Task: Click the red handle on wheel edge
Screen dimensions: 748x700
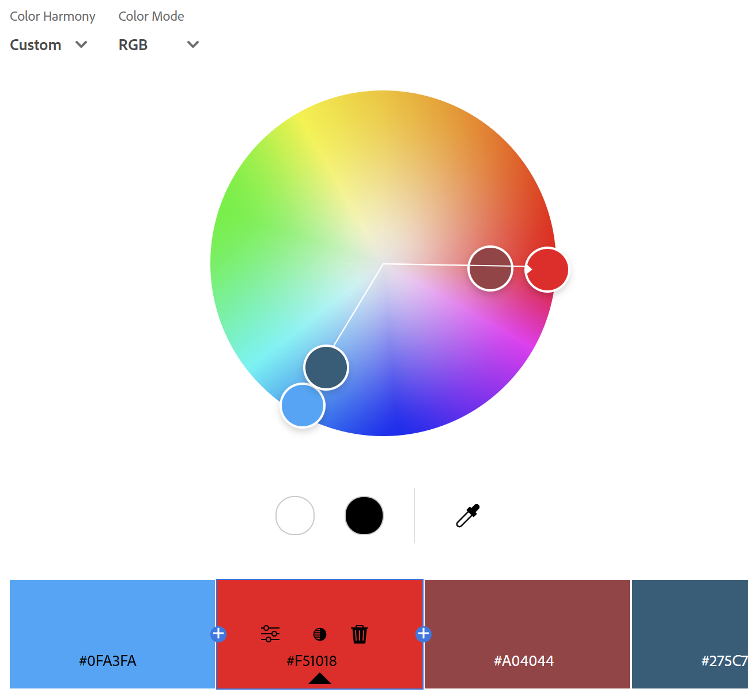Action: pyautogui.click(x=547, y=270)
